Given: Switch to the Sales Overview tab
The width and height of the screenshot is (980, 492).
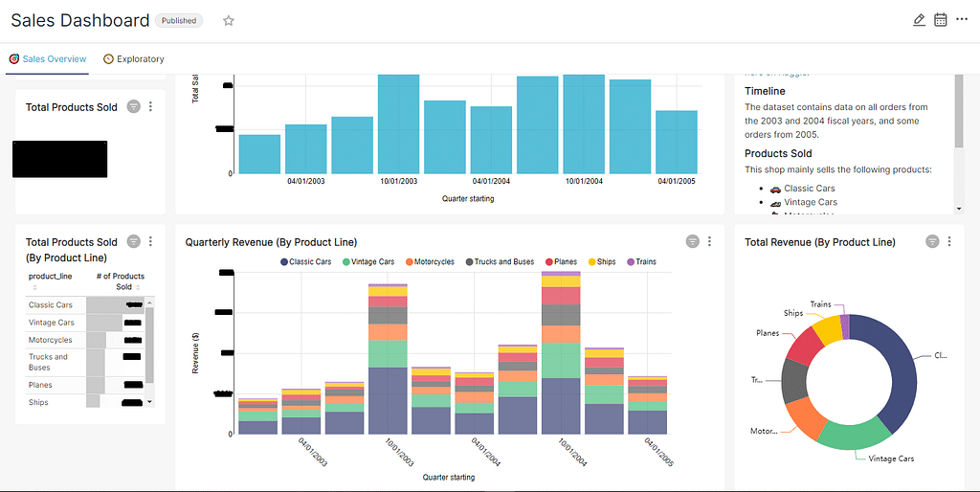Looking at the screenshot, I should coord(48,59).
